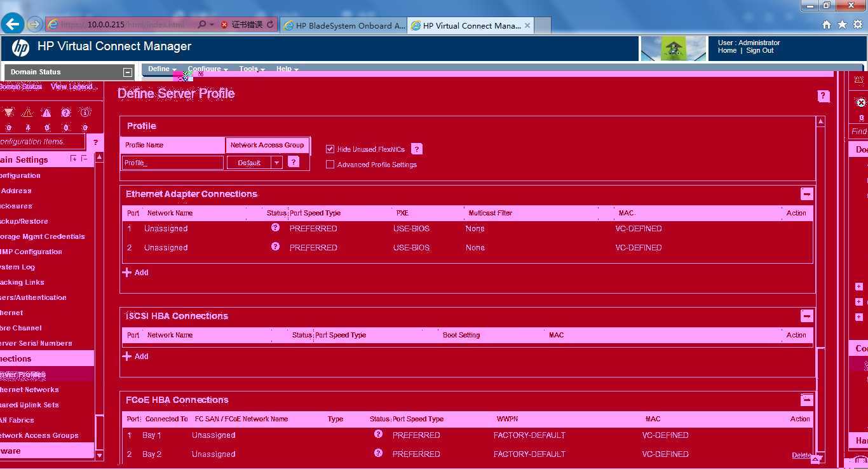This screenshot has width=868, height=469.
Task: Click status icon of FCoE port 2 Bay 2
Action: (378, 453)
